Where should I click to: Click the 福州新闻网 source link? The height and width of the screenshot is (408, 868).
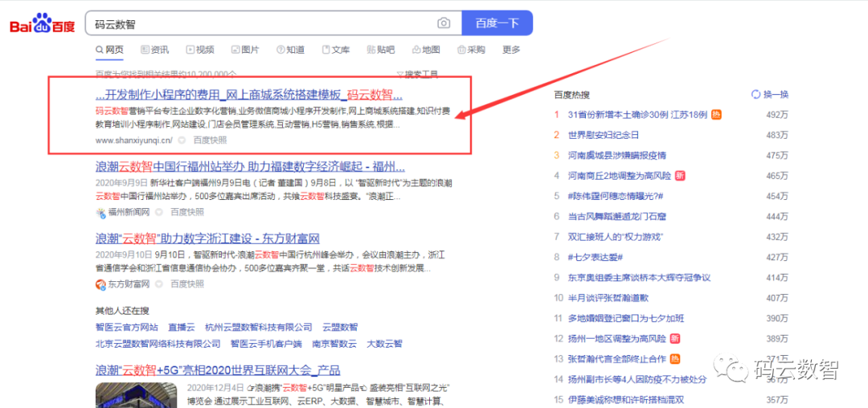pyautogui.click(x=129, y=212)
